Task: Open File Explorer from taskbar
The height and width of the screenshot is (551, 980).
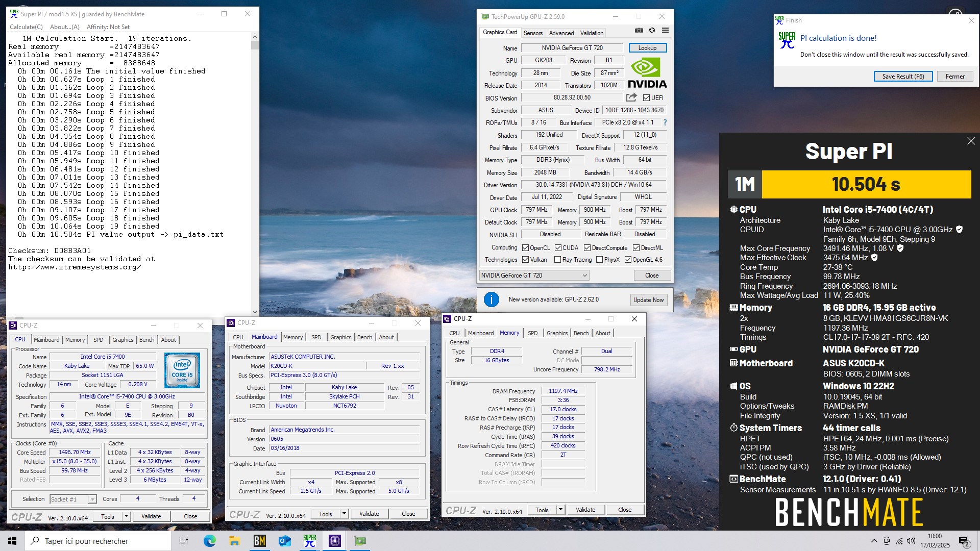Action: (x=234, y=541)
